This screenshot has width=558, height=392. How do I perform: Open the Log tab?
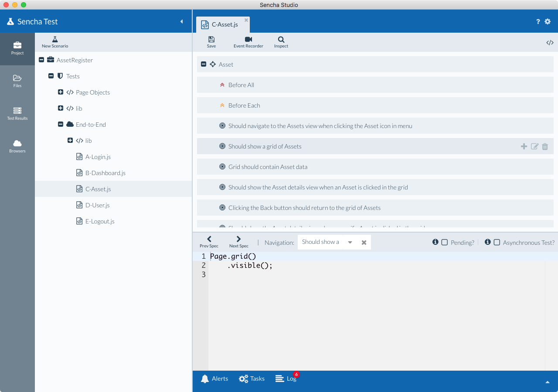click(x=286, y=379)
